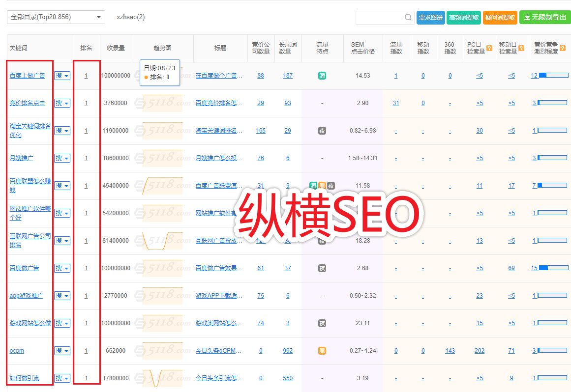Click help icon beside PC日检索量 header

[489, 48]
